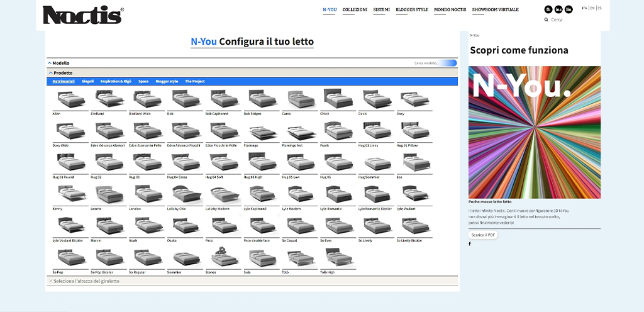Choose the Flamingo bed thumbnail
Image resolution: width=644 pixels, height=312 pixels.
click(262, 131)
